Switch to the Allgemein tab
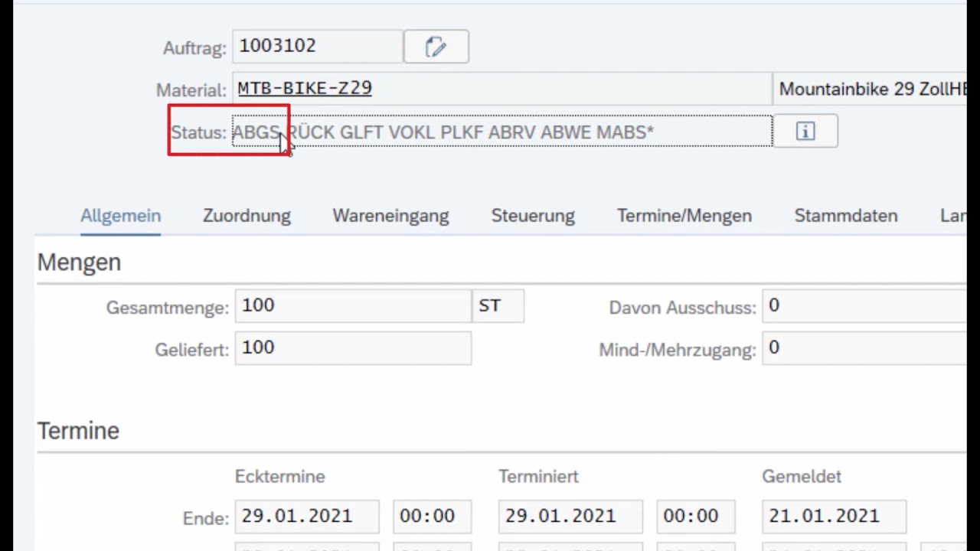 point(120,216)
